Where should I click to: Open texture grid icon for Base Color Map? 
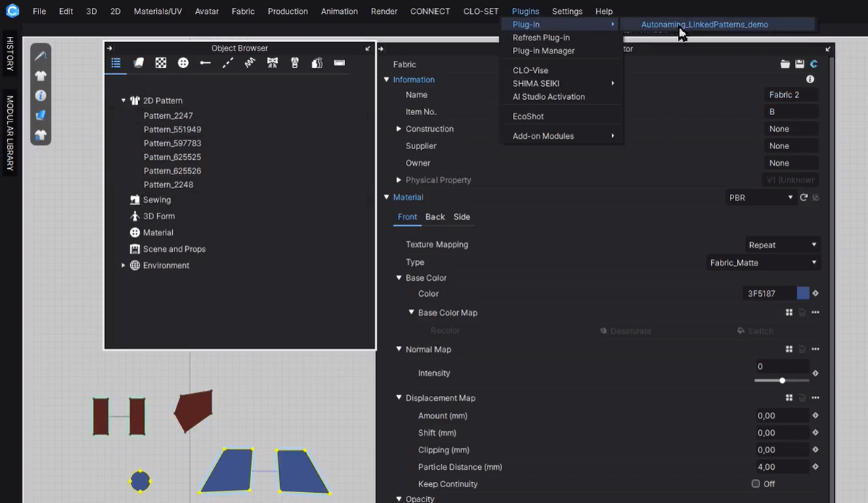[789, 313]
